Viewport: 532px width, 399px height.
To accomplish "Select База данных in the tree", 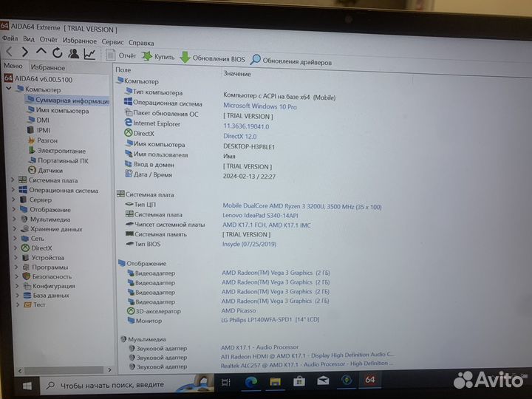I will [x=47, y=295].
